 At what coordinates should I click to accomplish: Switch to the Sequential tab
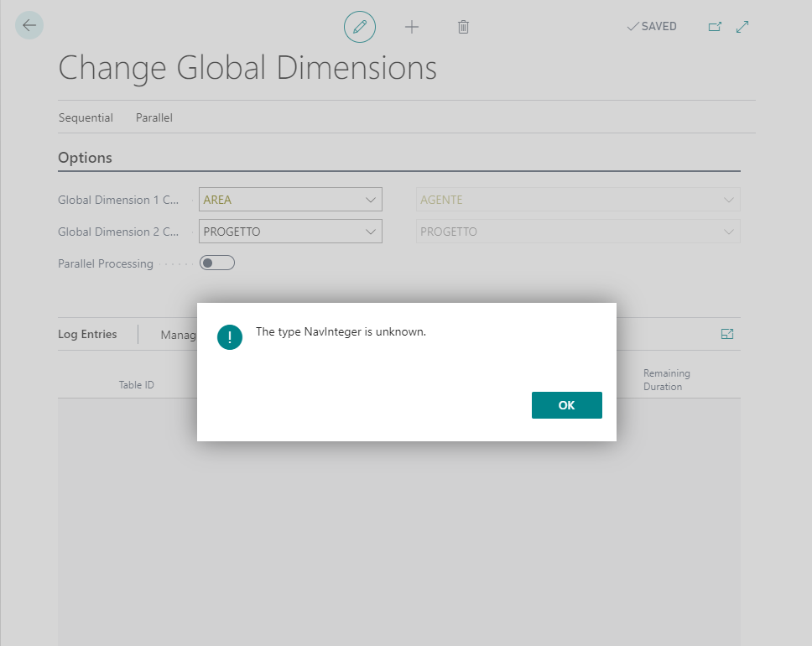click(x=86, y=117)
